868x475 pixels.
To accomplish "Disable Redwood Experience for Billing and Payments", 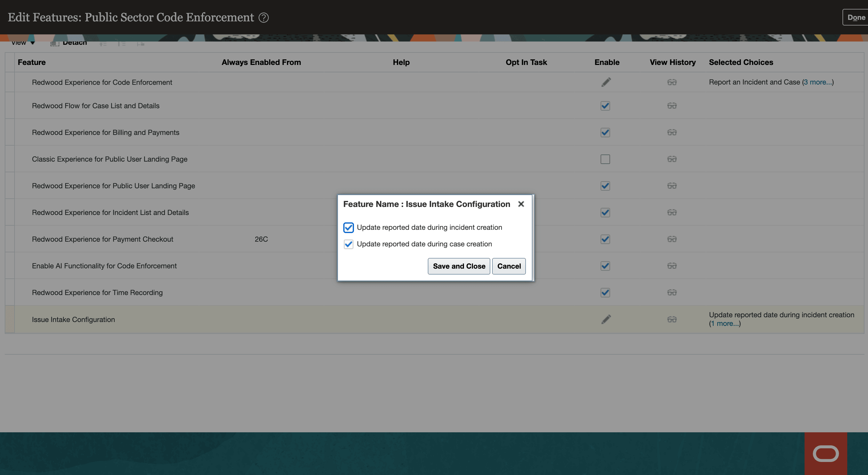I will [x=604, y=132].
